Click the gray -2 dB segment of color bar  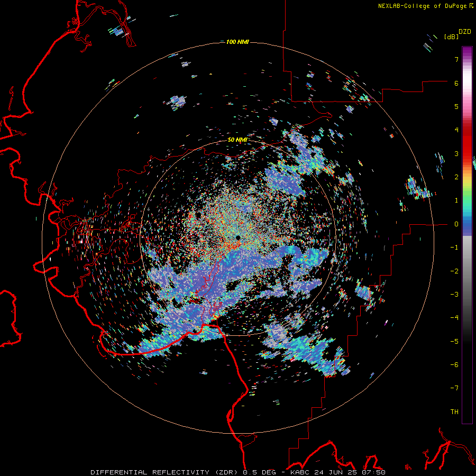click(467, 271)
